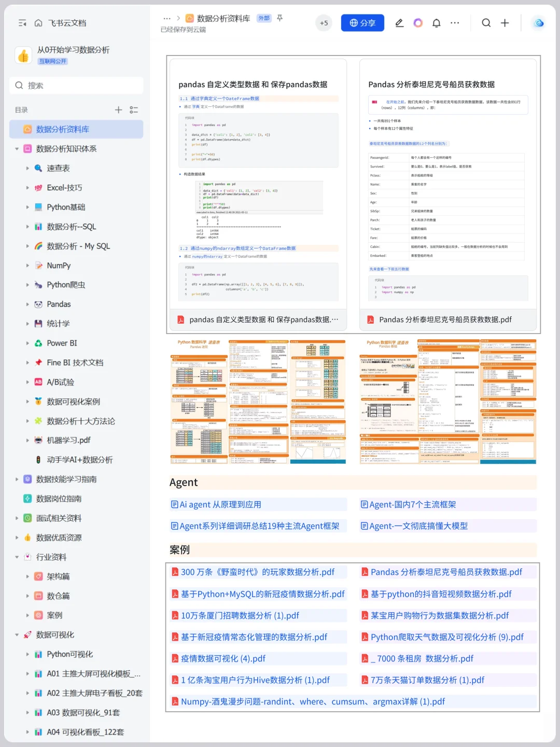Screen dimensions: 560x747
Task: Open 数据优质资源 page
Action: (59, 537)
